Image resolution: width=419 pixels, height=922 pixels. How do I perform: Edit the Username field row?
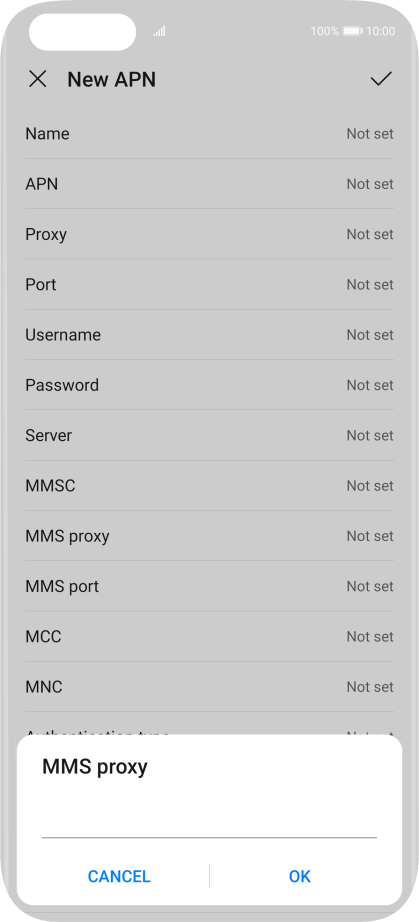point(209,335)
